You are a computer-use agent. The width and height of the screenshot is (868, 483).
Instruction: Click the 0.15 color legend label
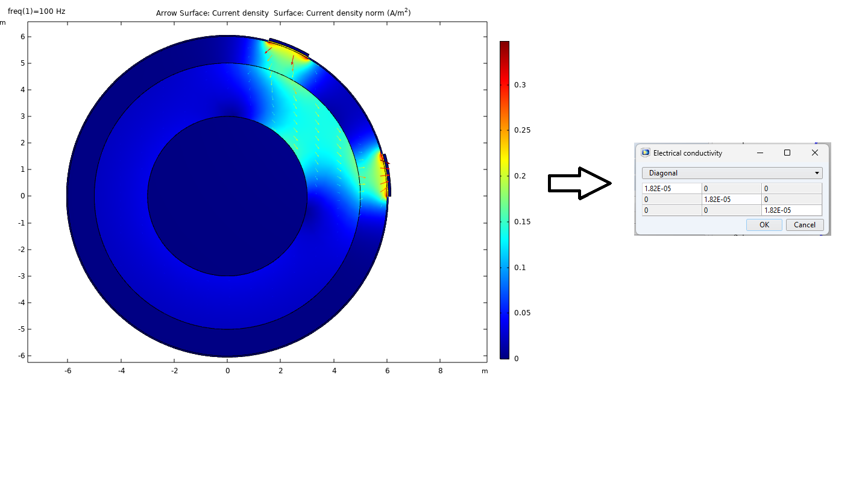point(522,222)
